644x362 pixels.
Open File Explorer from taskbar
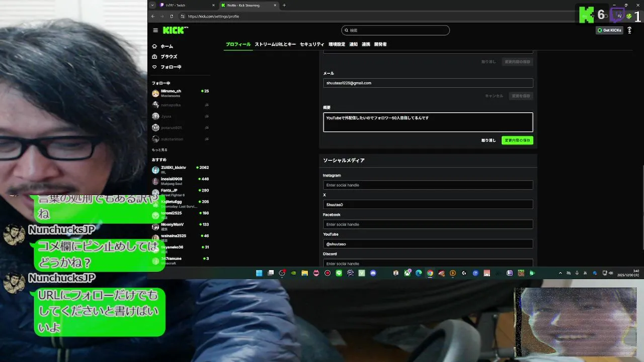pos(304,273)
